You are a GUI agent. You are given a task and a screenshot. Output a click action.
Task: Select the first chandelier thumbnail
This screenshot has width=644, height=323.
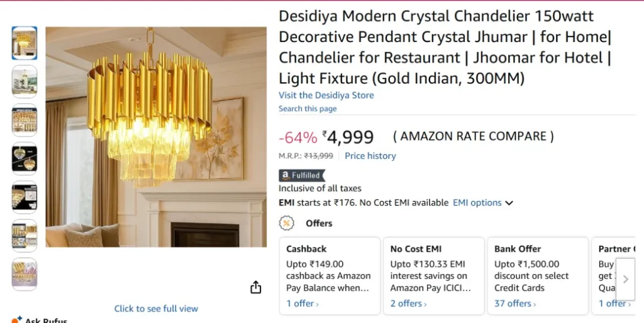[25, 43]
